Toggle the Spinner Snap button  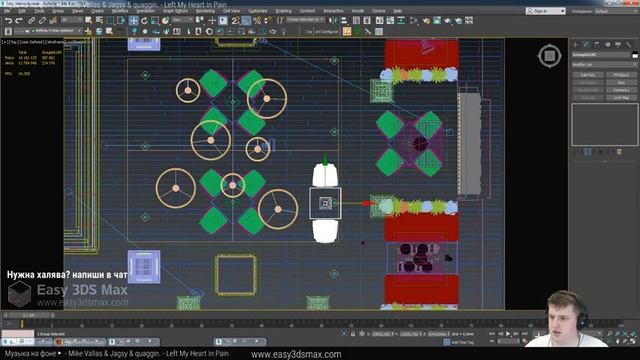pyautogui.click(x=268, y=20)
